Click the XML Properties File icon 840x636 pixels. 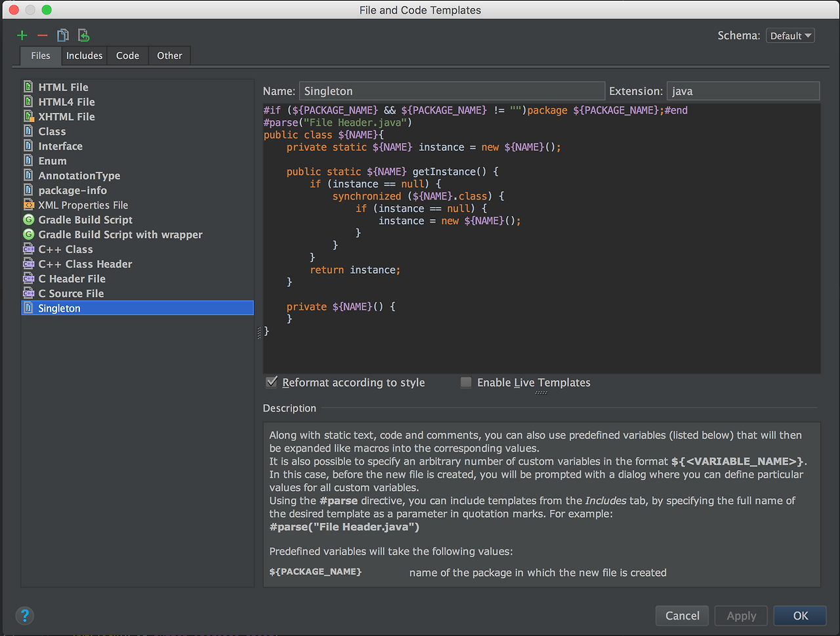click(x=28, y=205)
